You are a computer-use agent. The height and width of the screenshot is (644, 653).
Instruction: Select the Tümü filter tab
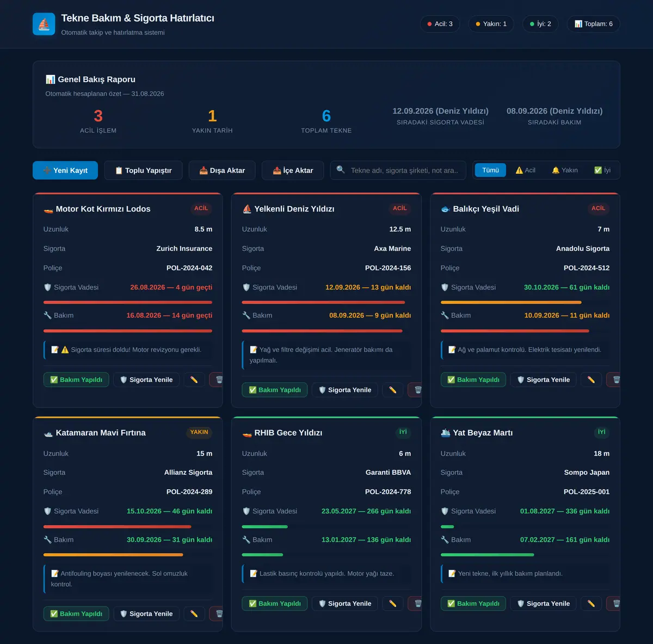490,170
